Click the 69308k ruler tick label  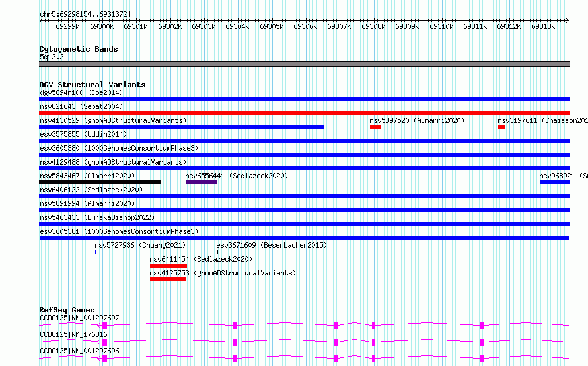[x=373, y=26]
